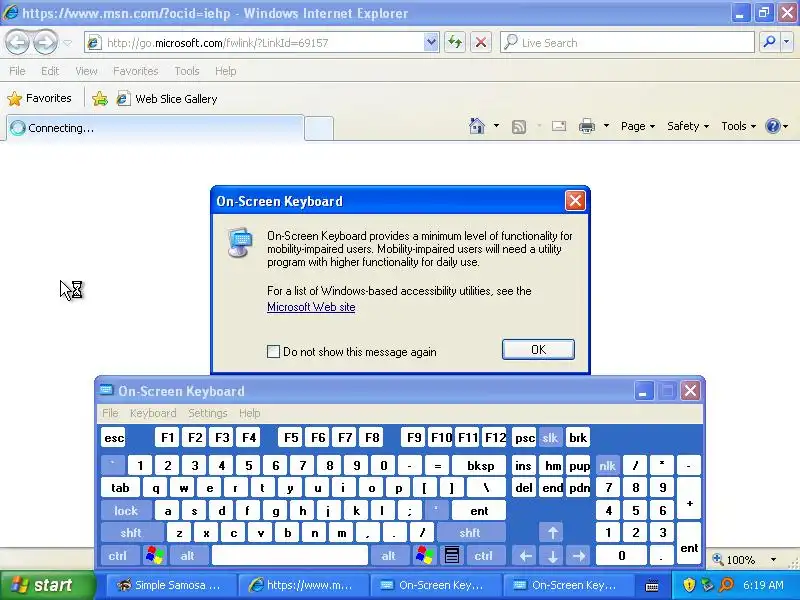This screenshot has width=800, height=600.
Task: Expand the Print dropdown arrow
Action: pos(606,126)
